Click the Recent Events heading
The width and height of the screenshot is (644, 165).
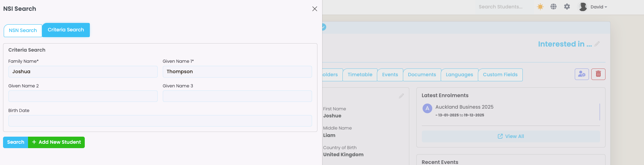click(440, 162)
